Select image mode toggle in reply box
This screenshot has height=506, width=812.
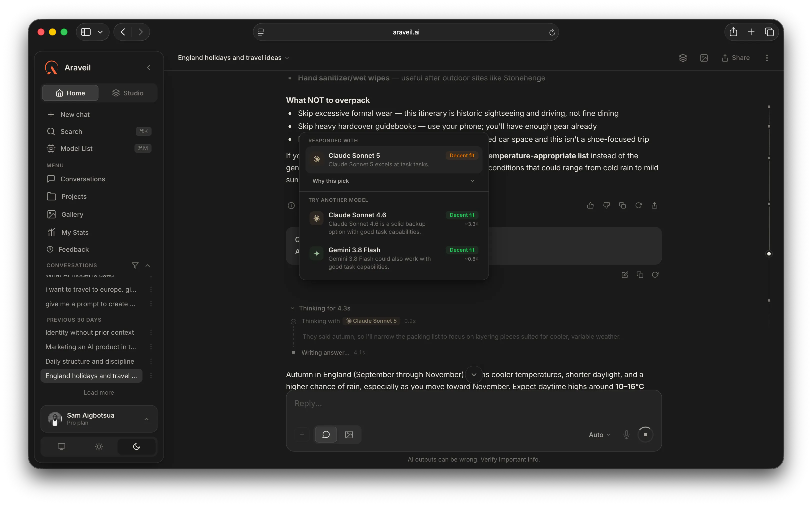click(x=349, y=434)
